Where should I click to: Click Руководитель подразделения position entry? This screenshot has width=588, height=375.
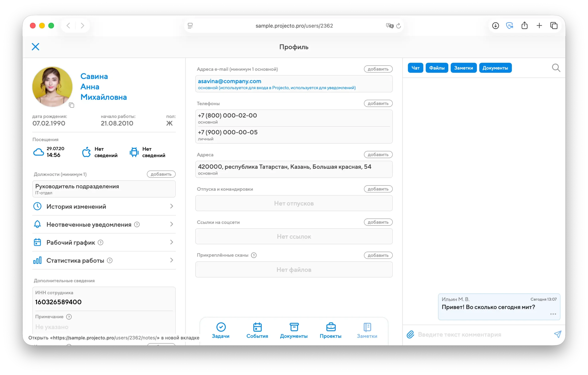[104, 189]
